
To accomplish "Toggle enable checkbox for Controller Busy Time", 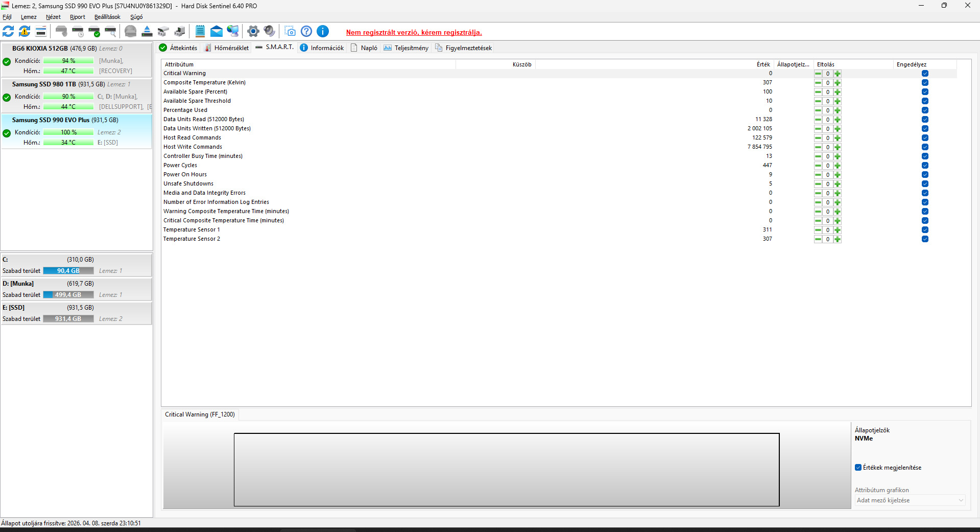I will pyautogui.click(x=925, y=156).
